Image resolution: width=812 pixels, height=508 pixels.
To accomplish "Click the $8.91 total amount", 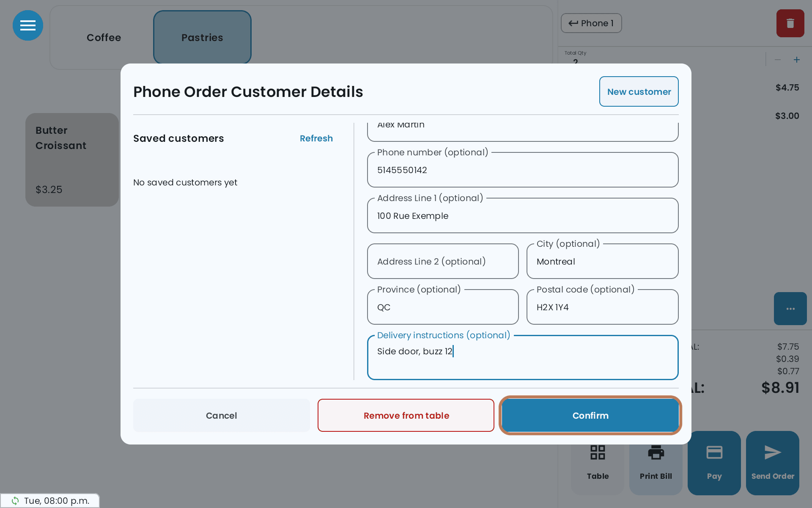I will 780,388.
